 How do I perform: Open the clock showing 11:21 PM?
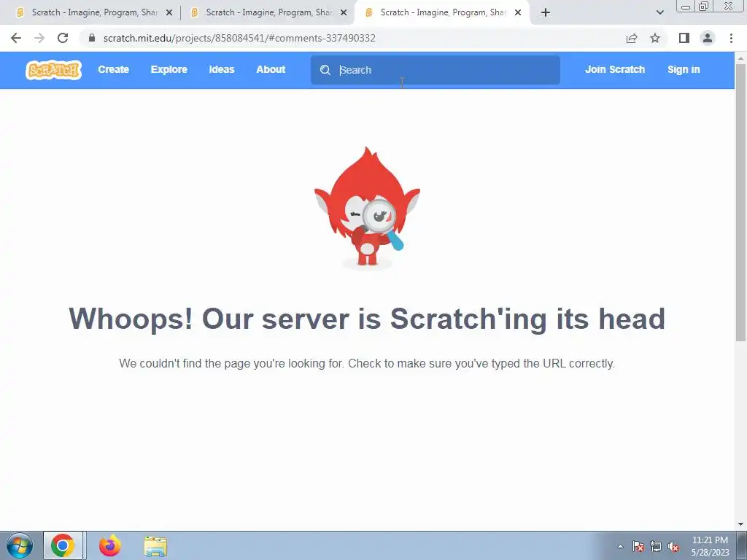point(710,546)
